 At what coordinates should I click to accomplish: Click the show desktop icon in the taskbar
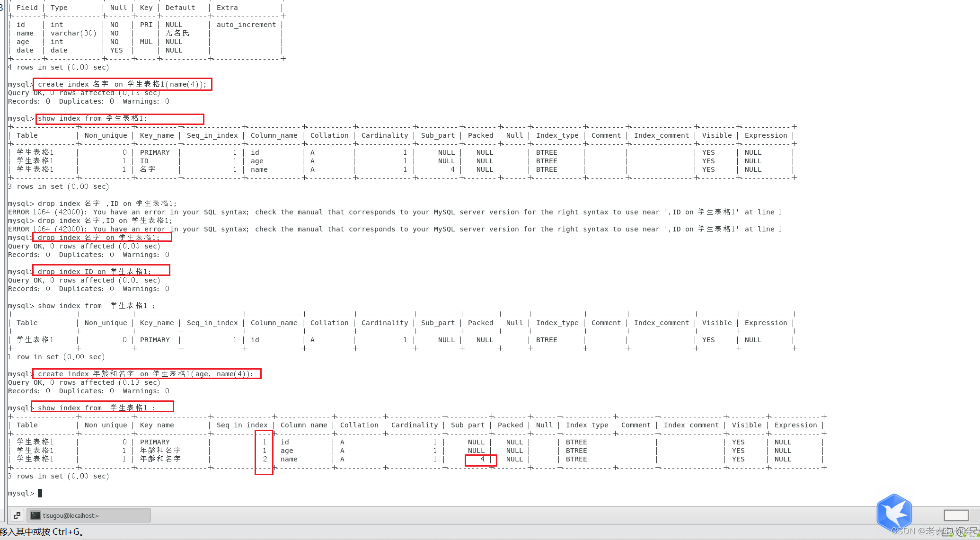17,515
